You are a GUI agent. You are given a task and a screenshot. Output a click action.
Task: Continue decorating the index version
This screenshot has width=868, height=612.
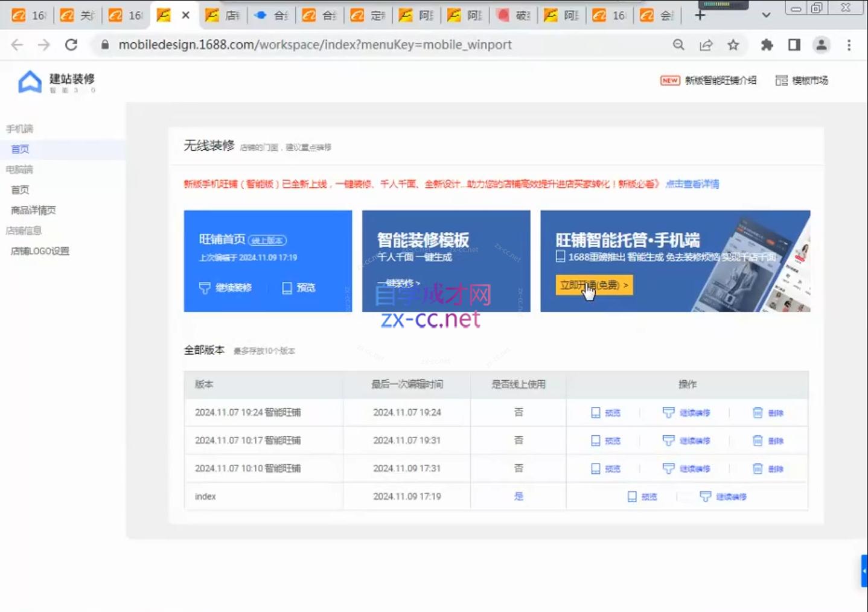pos(723,497)
